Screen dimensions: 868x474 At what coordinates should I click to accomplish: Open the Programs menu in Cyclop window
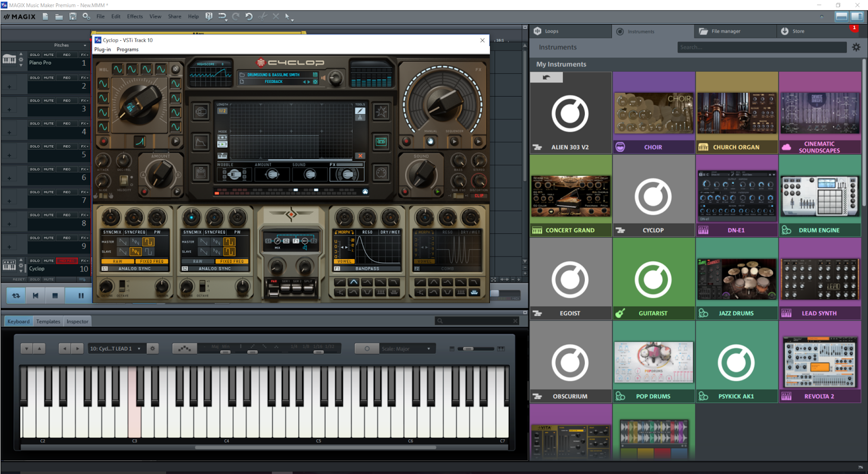click(x=127, y=49)
